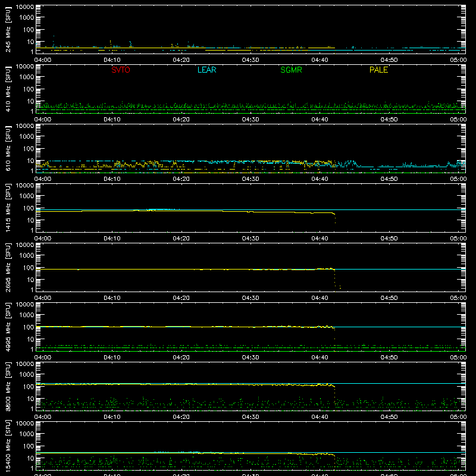The image size is (476, 476).
Task: Select the 610 MHz [SFU] axis title
Action: [8, 149]
